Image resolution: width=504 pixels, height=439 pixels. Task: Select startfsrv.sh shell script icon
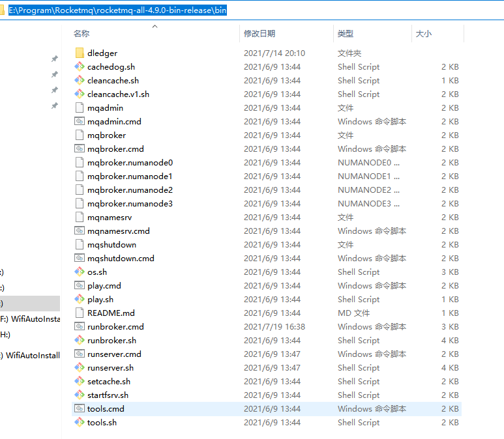tap(80, 395)
